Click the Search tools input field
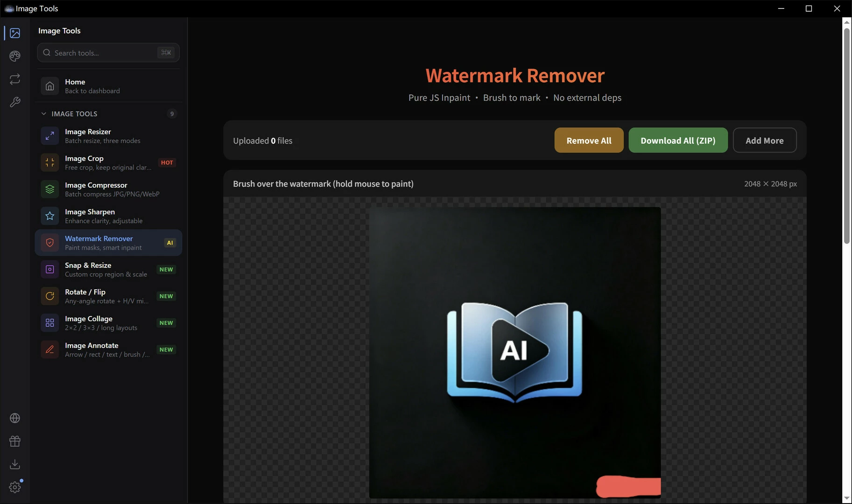The width and height of the screenshot is (852, 504). coord(108,53)
